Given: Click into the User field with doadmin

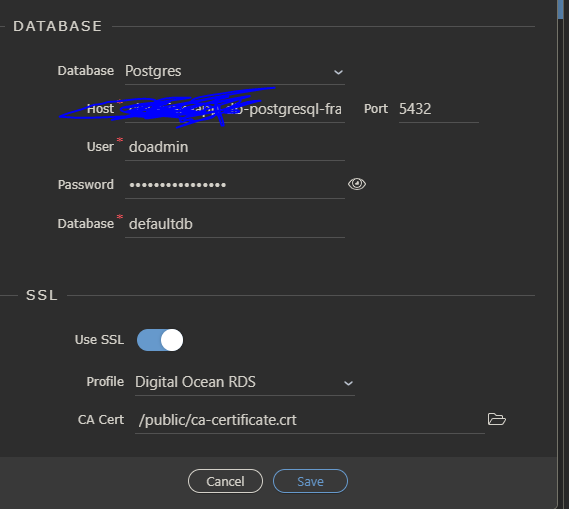Looking at the screenshot, I should (235, 147).
